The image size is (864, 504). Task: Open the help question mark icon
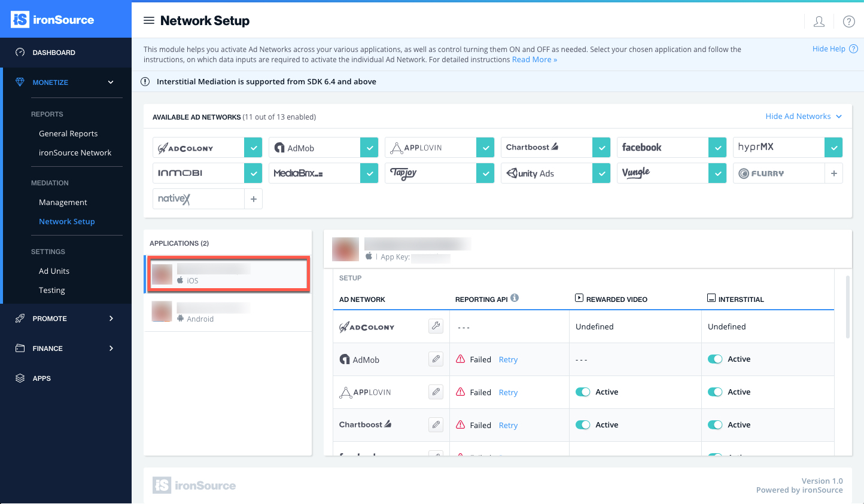coord(848,22)
